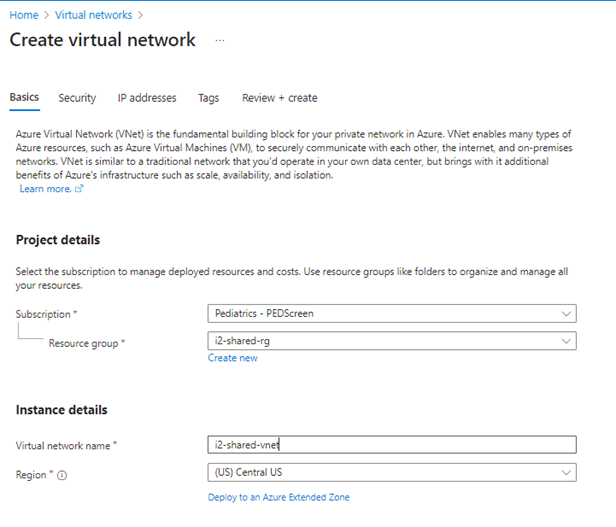Switch to the Security tab
This screenshot has height=527, width=616.
click(x=77, y=98)
